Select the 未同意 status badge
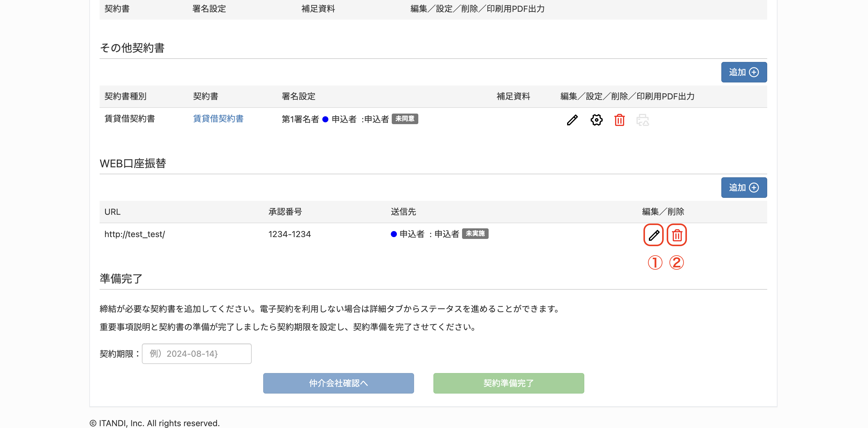The width and height of the screenshot is (868, 428). (x=405, y=119)
